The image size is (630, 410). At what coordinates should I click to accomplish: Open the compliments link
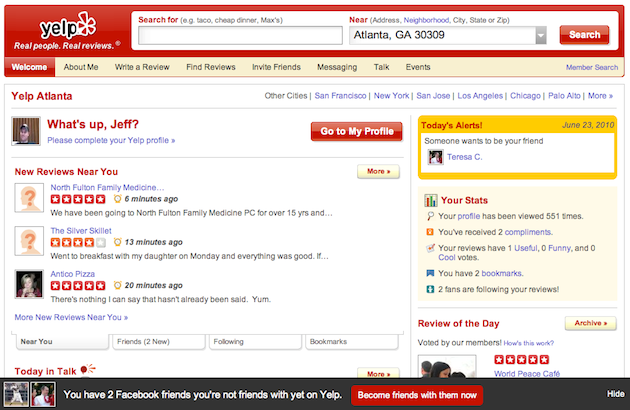pyautogui.click(x=528, y=232)
